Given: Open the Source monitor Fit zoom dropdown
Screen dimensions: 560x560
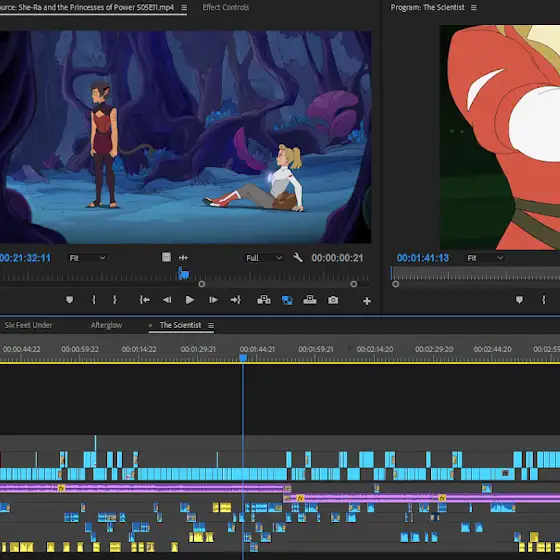Looking at the screenshot, I should point(87,258).
